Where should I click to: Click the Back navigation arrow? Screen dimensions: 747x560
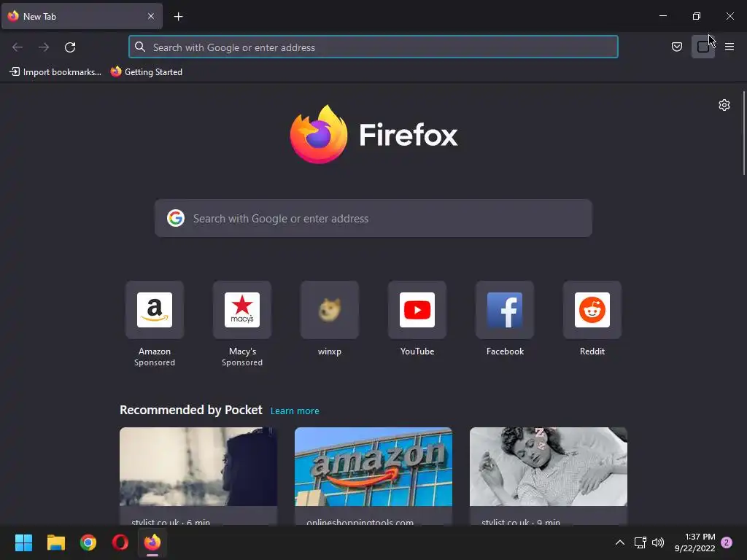pos(18,47)
